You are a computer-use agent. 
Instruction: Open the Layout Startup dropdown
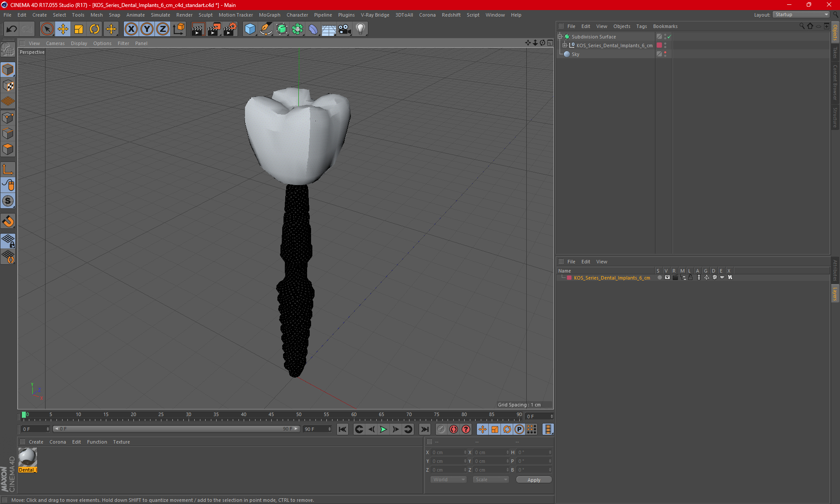[801, 14]
